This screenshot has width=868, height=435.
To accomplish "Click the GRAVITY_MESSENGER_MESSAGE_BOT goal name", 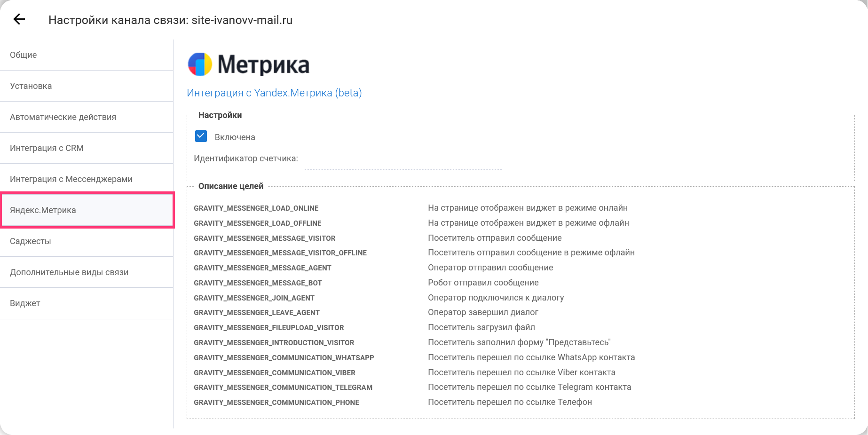I will click(x=258, y=283).
